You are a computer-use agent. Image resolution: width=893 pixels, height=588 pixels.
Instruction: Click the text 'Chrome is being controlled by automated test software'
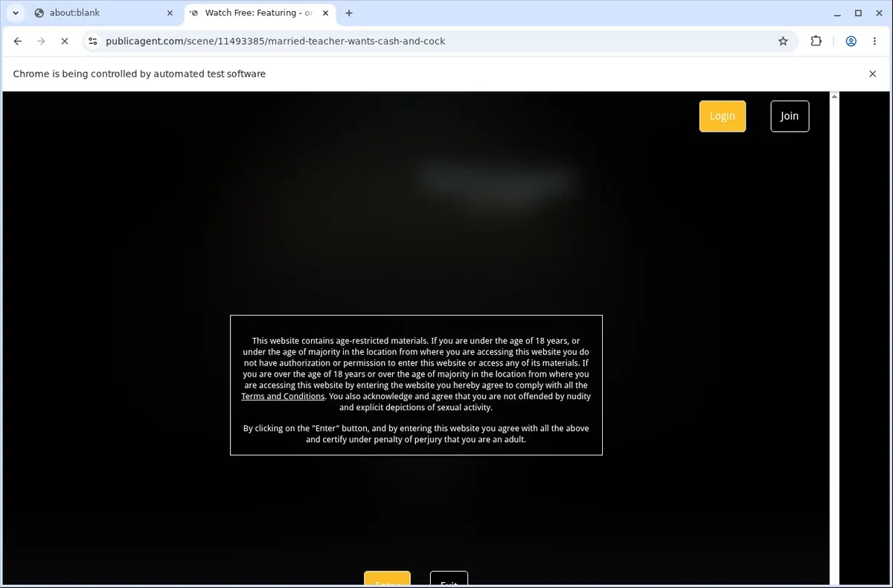(139, 74)
